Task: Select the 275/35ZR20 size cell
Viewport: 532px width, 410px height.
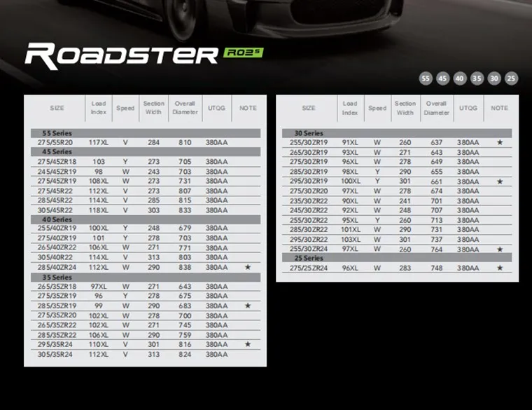Action: [x=57, y=315]
